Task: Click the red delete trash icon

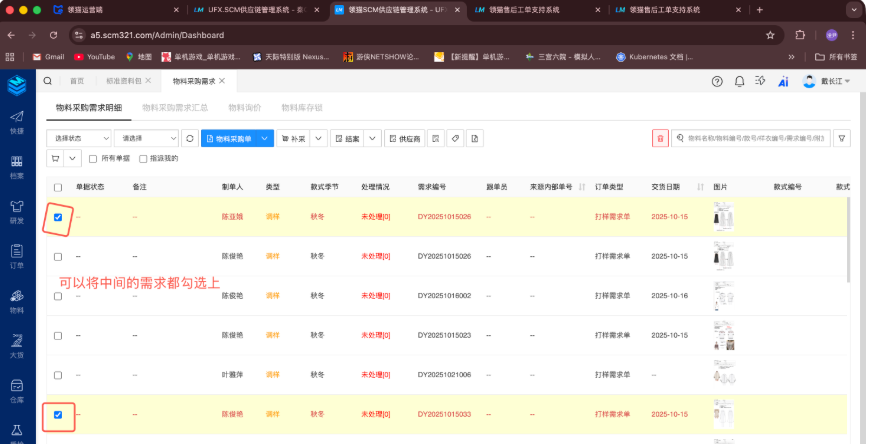Action: coord(660,138)
